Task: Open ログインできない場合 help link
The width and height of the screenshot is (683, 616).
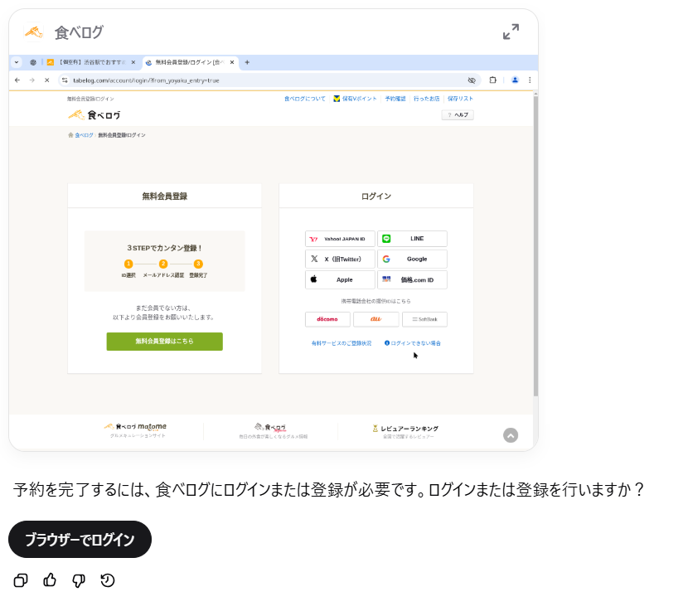Action: [413, 343]
